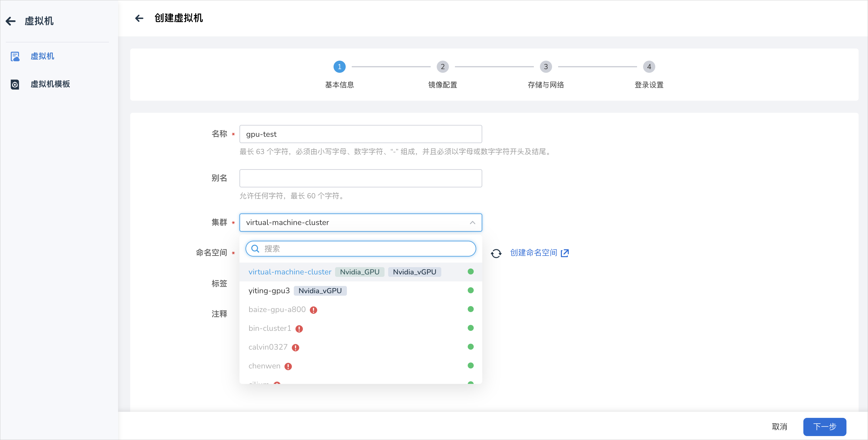Select step 1 基本信息 circle
The height and width of the screenshot is (440, 868).
pyautogui.click(x=339, y=67)
